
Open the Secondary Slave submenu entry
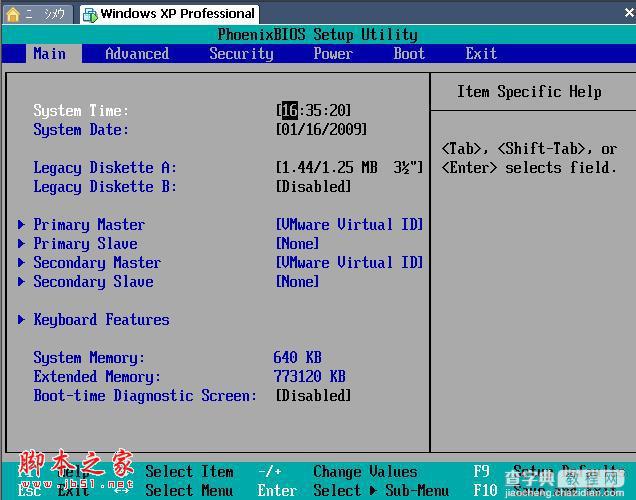pyautogui.click(x=93, y=282)
